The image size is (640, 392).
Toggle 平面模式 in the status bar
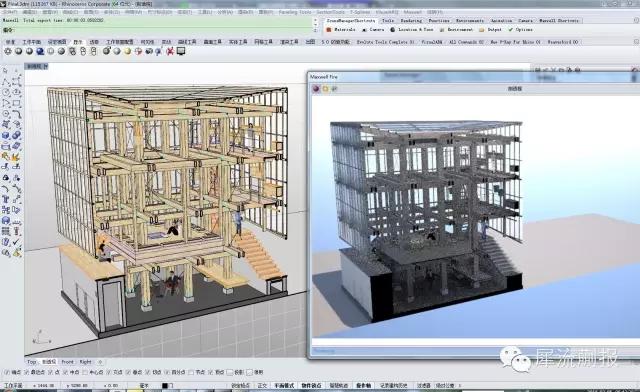[x=284, y=385]
